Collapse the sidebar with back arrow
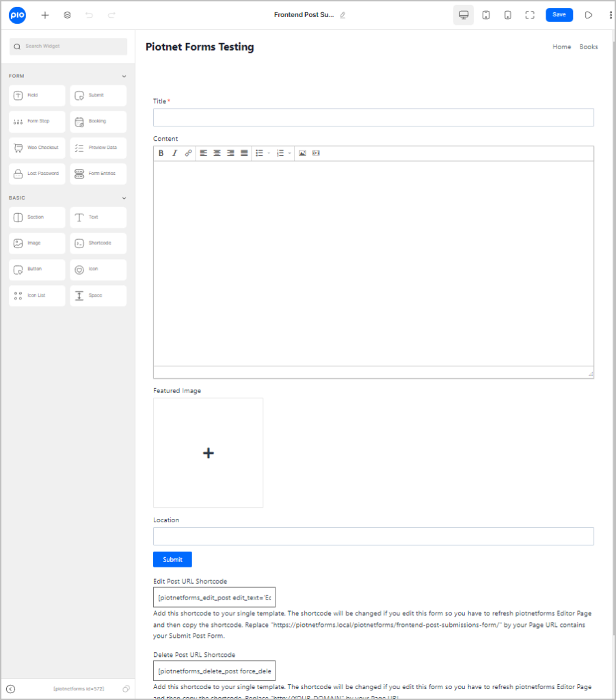Screen dimensions: 616x700 (11, 689)
